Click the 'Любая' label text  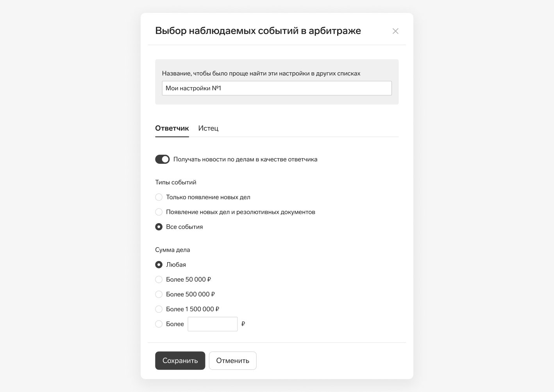point(176,265)
